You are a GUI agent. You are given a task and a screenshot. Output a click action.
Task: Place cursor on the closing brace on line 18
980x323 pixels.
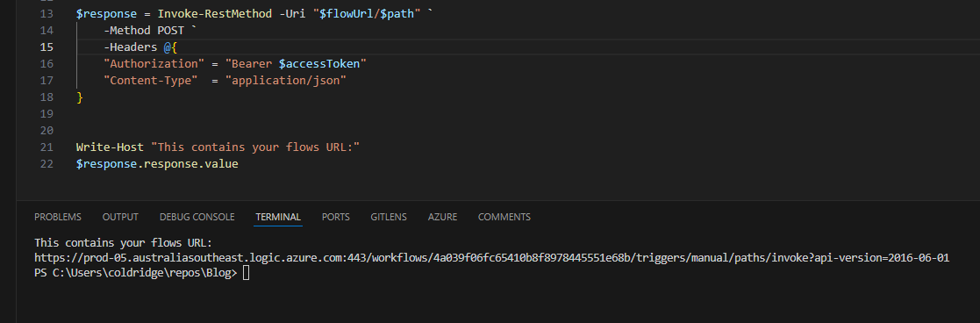(79, 97)
